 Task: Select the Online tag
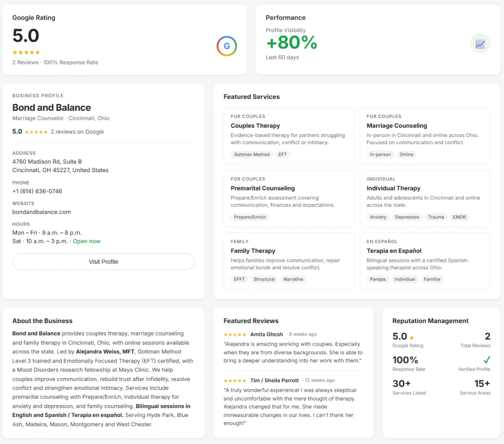pos(406,154)
